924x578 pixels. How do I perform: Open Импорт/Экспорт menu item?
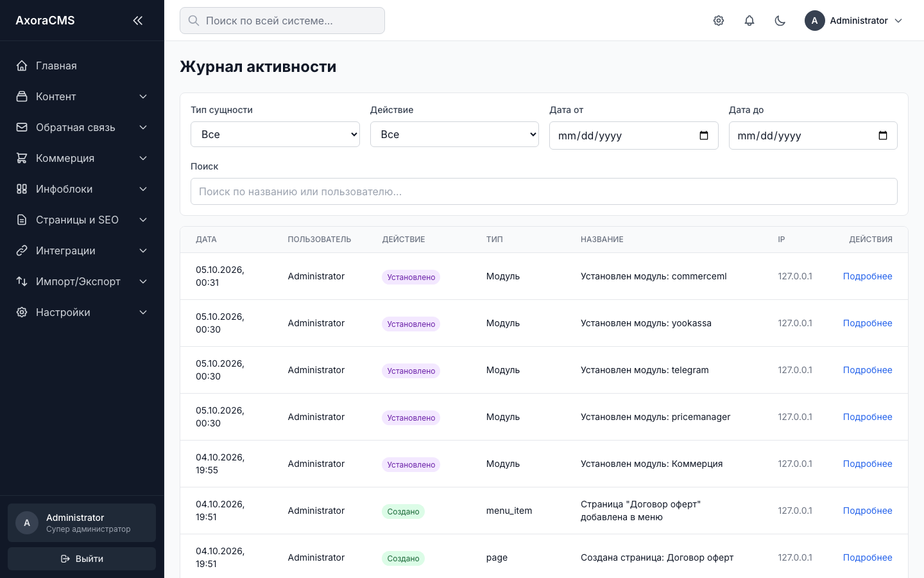click(82, 281)
